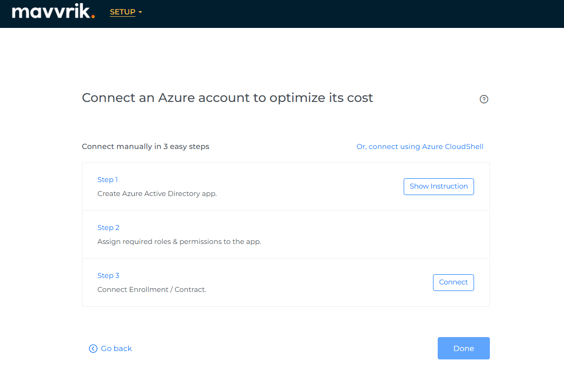Click the Connect button in Step 3
The height and width of the screenshot is (392, 564).
tap(453, 283)
